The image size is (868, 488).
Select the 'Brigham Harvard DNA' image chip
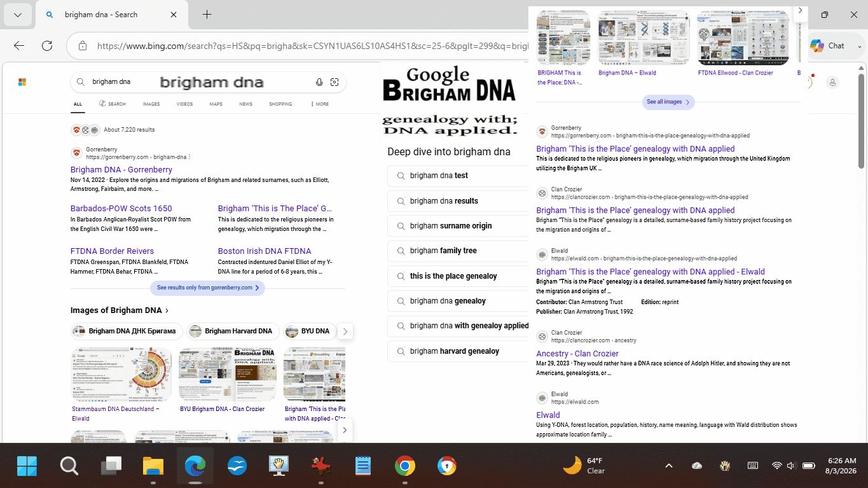[x=232, y=331]
